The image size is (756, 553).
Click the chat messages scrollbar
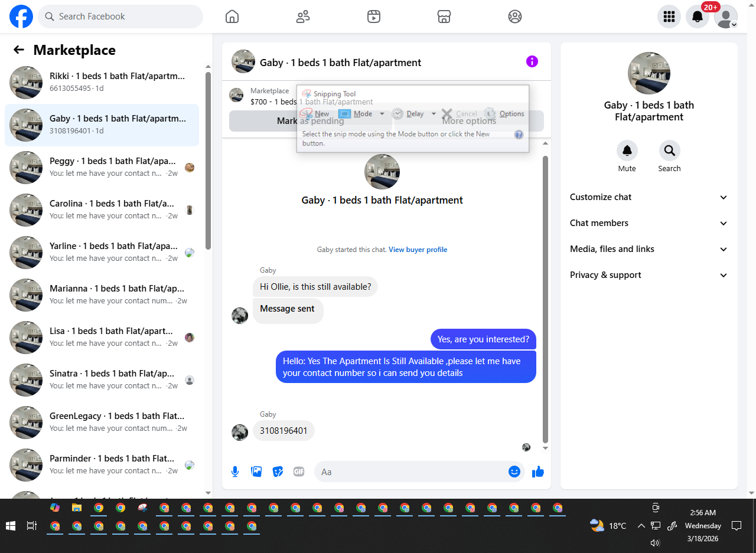545,299
